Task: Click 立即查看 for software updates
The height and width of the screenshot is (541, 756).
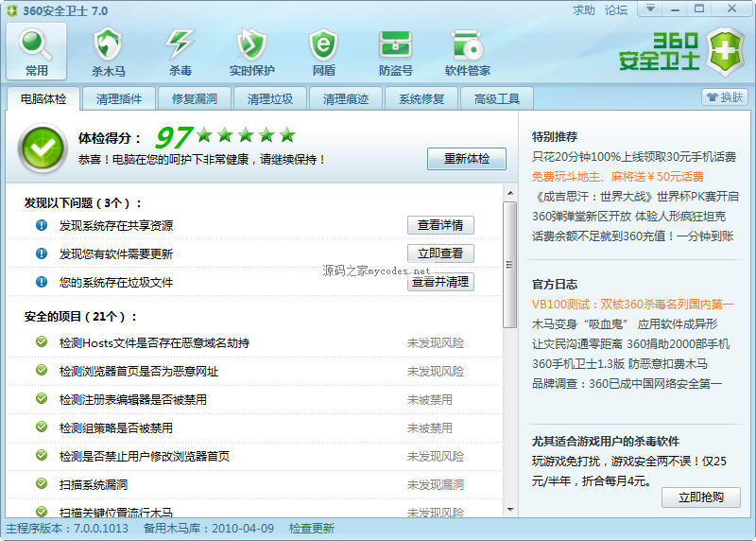Action: click(440, 253)
